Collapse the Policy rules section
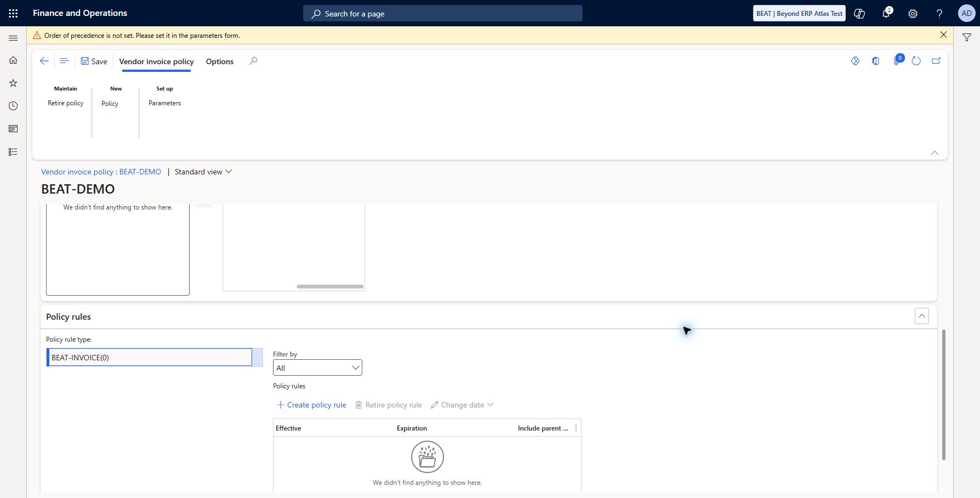980x498 pixels. coord(922,316)
